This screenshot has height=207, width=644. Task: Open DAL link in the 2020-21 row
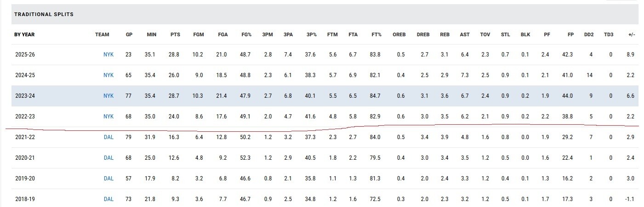tap(108, 158)
